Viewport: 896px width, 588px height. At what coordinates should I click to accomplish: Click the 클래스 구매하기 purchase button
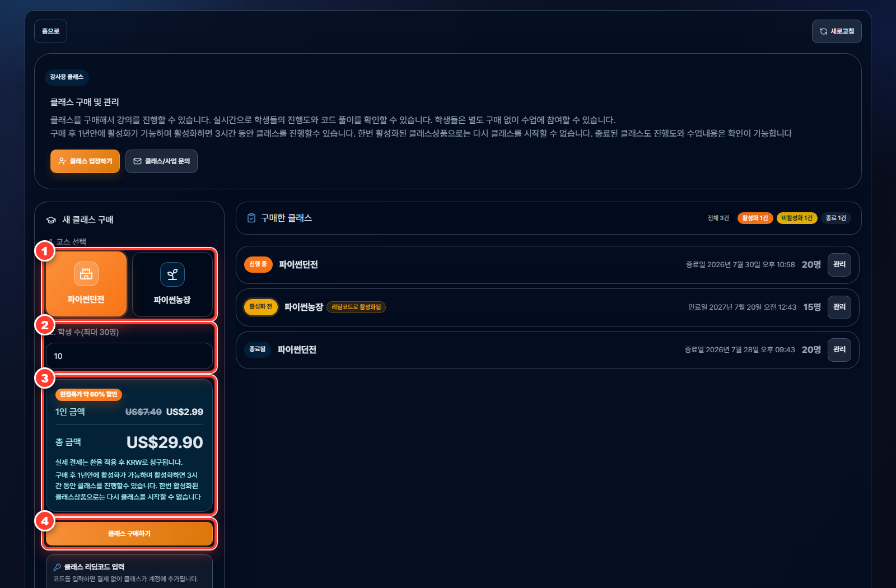pos(129,534)
